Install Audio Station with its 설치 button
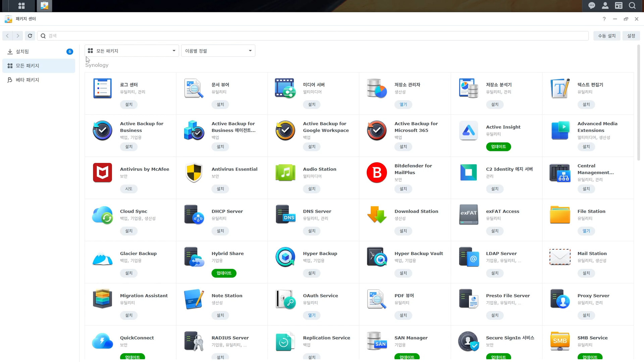Screen dimensions: 644x362 (x=311, y=189)
